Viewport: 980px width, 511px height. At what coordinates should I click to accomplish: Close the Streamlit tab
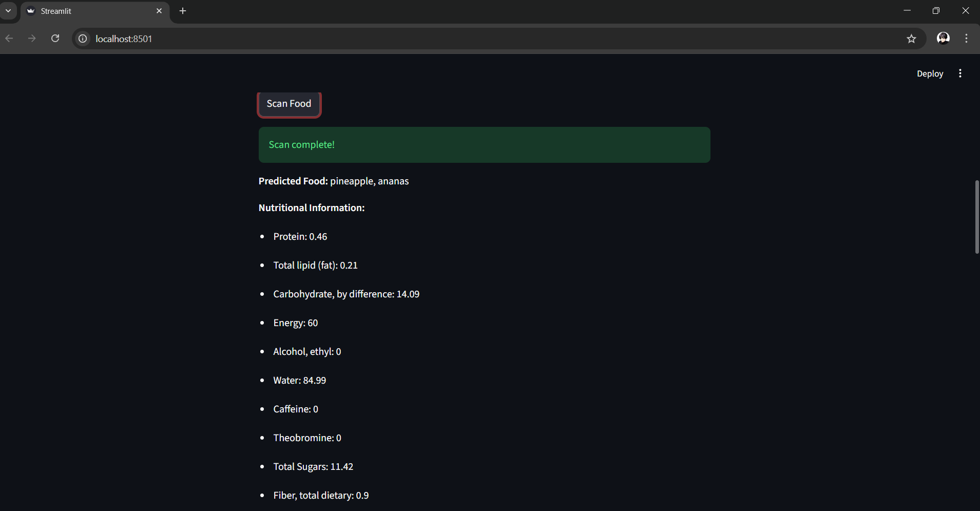pyautogui.click(x=159, y=11)
